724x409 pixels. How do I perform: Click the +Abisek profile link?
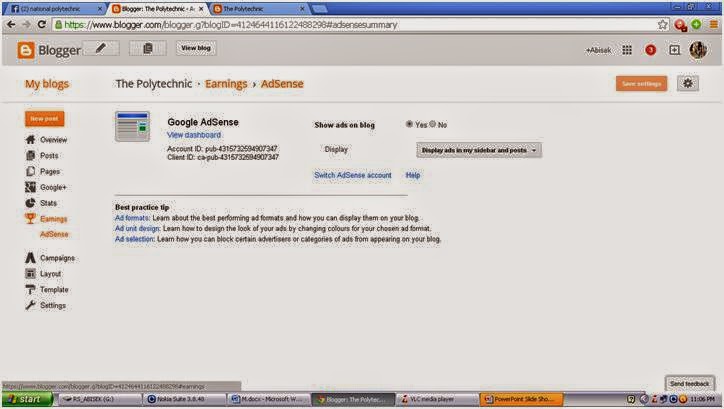pyautogui.click(x=598, y=50)
